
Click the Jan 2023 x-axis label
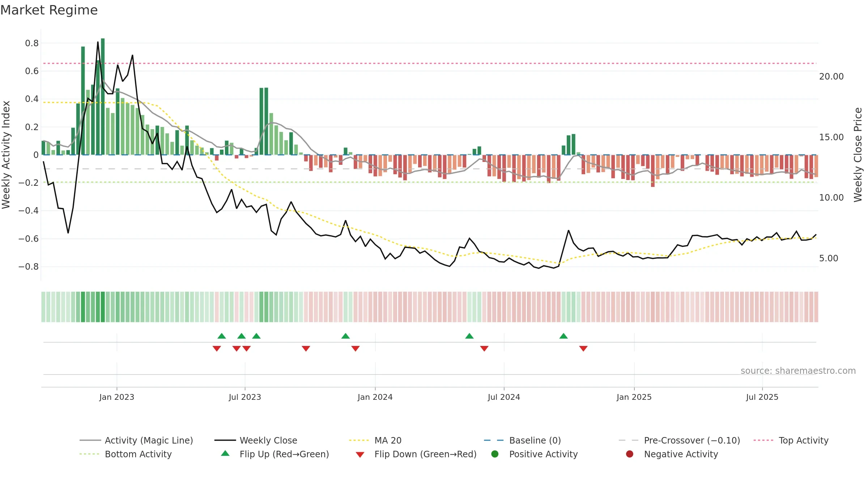tap(117, 397)
